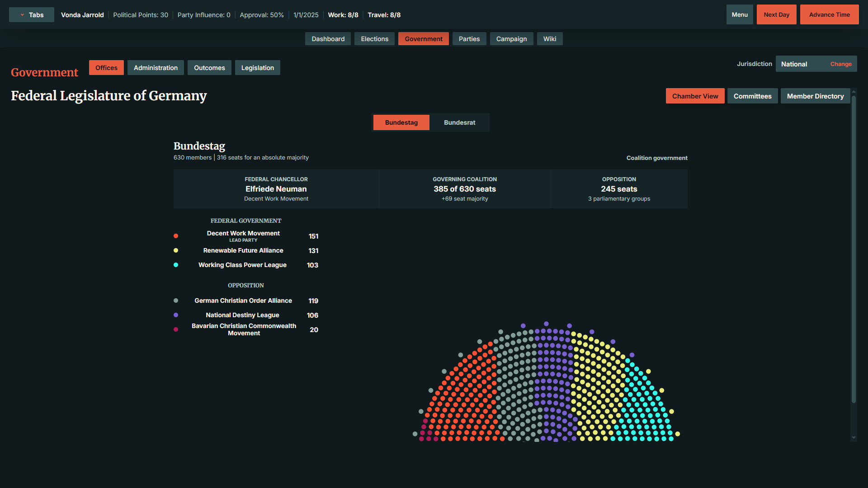The width and height of the screenshot is (868, 488).
Task: Select the Bundestag chamber
Action: 401,122
